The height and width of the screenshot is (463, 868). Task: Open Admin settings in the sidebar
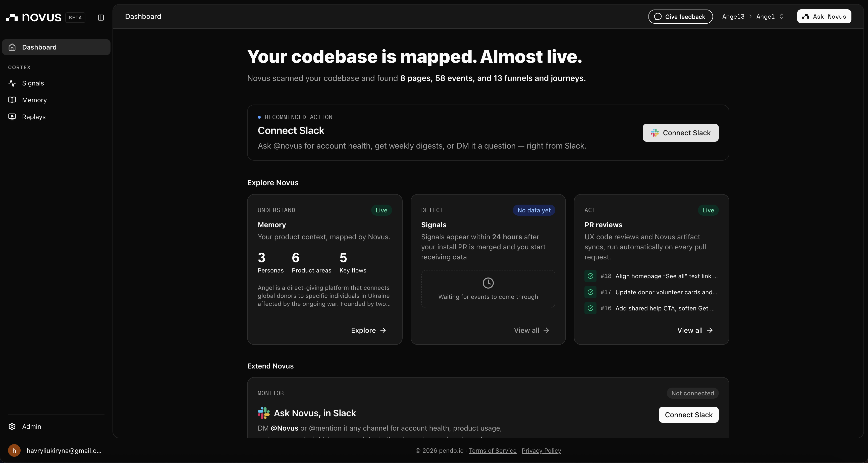pos(56,427)
